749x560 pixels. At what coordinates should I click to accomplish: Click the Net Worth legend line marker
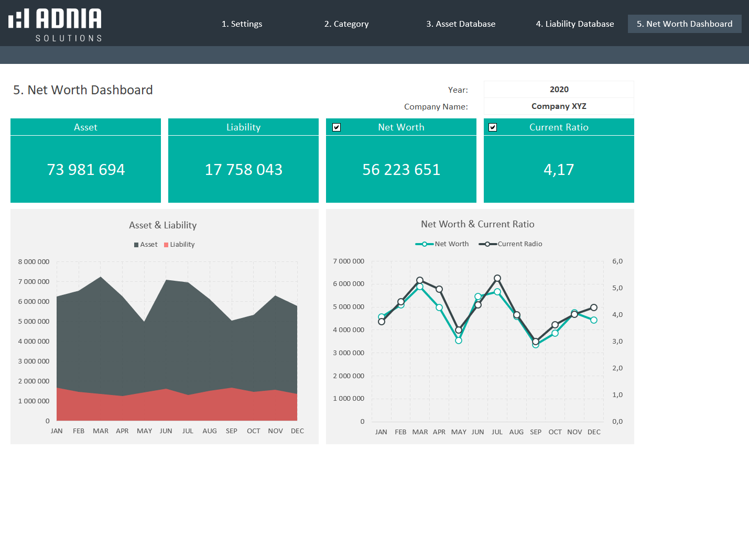coord(424,244)
